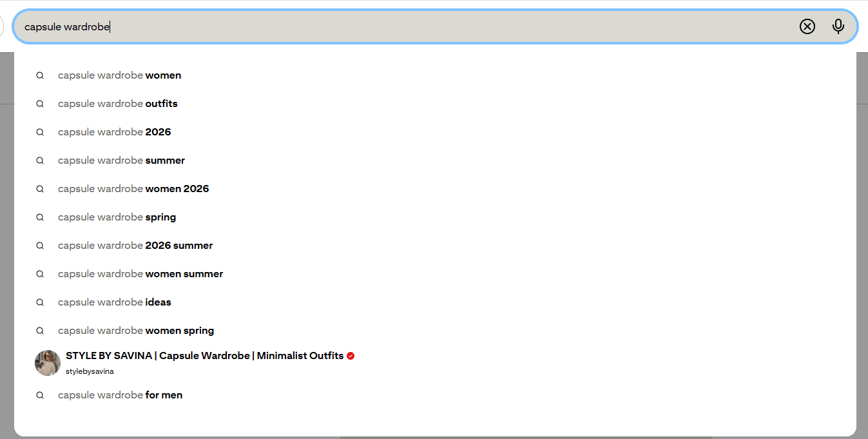Select suggestion capsule wardrobe women spring
The image size is (868, 439).
click(435, 331)
